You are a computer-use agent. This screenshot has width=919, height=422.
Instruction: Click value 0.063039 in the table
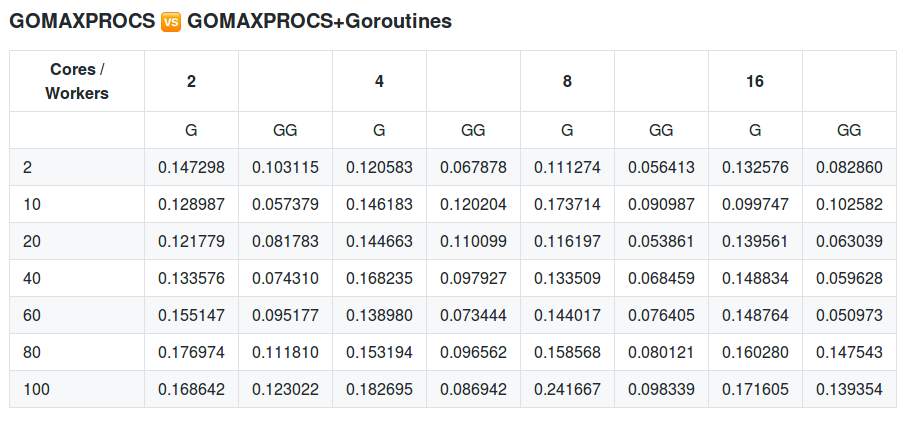[x=849, y=241]
